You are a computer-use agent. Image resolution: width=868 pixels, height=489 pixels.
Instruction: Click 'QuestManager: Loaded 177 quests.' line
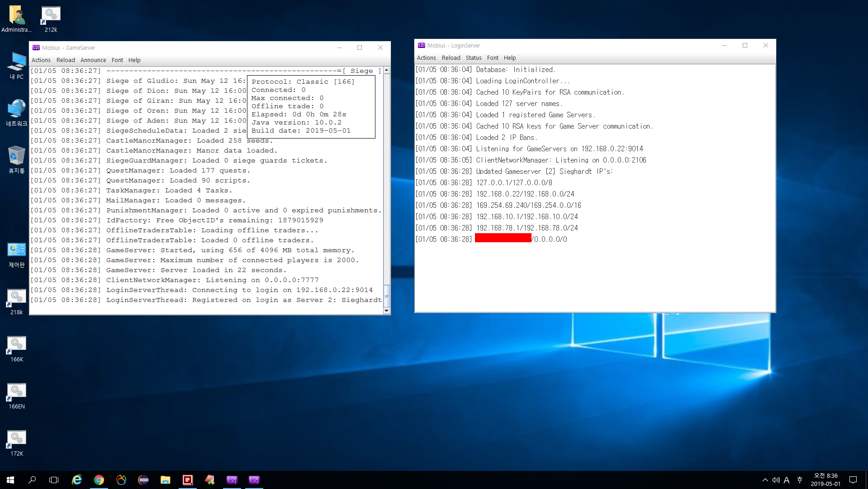[x=178, y=170]
